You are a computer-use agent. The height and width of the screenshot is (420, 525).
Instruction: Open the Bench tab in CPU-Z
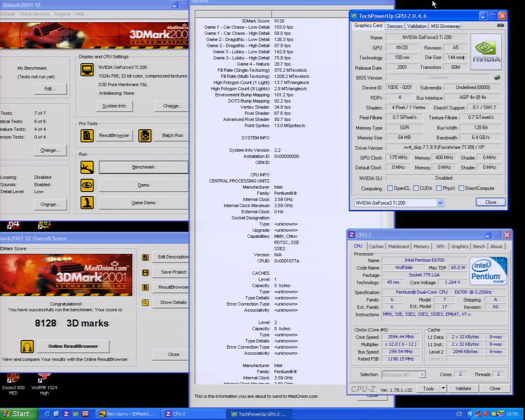coord(479,247)
